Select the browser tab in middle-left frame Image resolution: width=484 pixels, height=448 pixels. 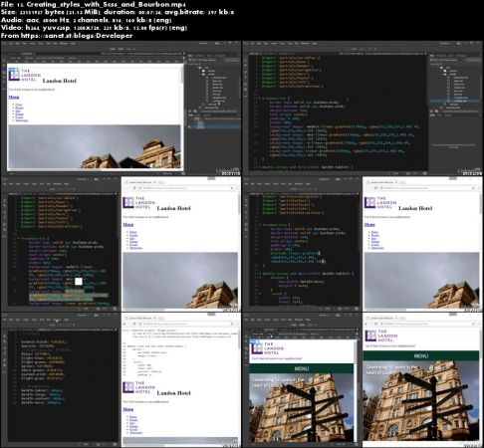(x=139, y=182)
